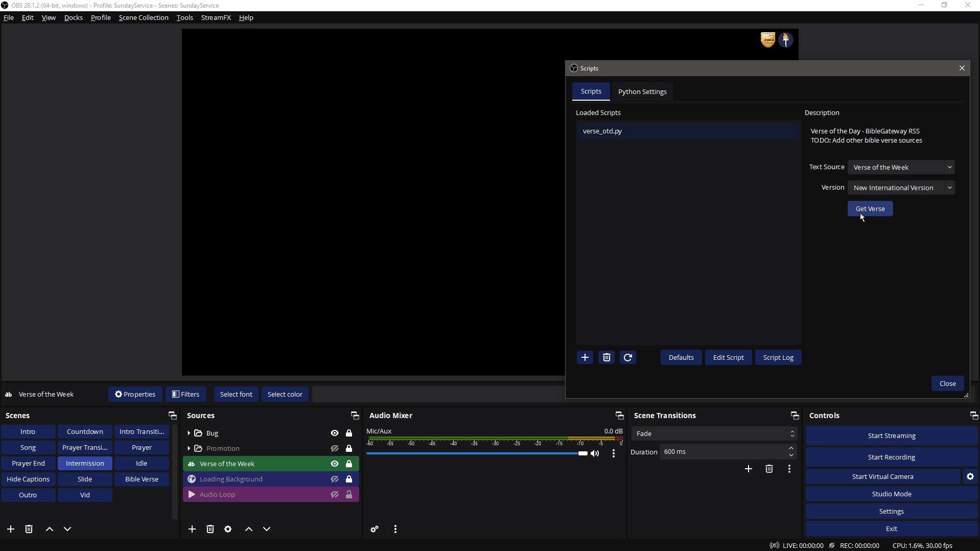Expand the Bug group
Image resolution: width=980 pixels, height=551 pixels.
click(189, 433)
